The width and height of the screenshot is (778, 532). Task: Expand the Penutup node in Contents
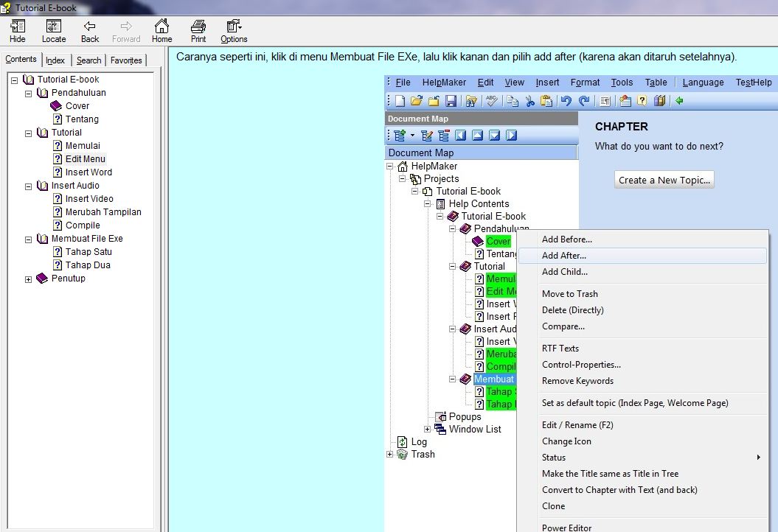click(28, 279)
